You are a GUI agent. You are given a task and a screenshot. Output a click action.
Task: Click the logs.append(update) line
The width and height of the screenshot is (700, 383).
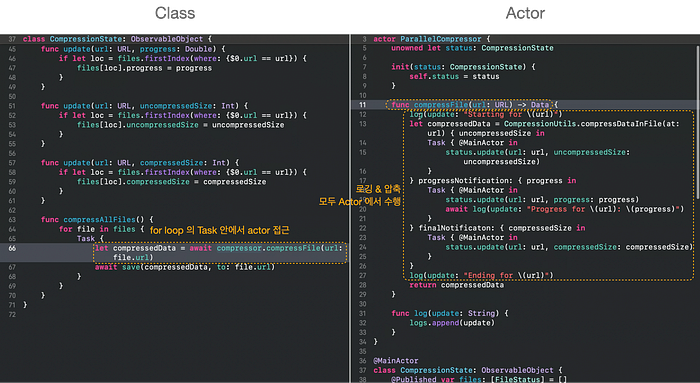click(x=452, y=323)
